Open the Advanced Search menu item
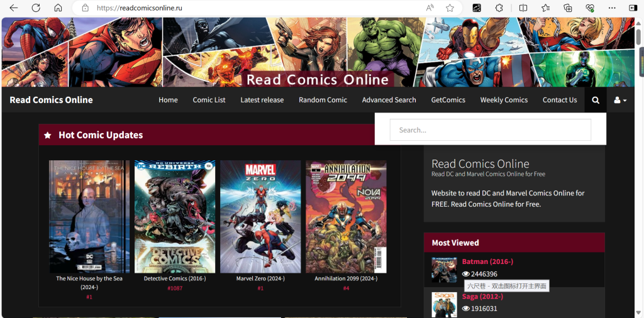The height and width of the screenshot is (318, 644). [389, 100]
